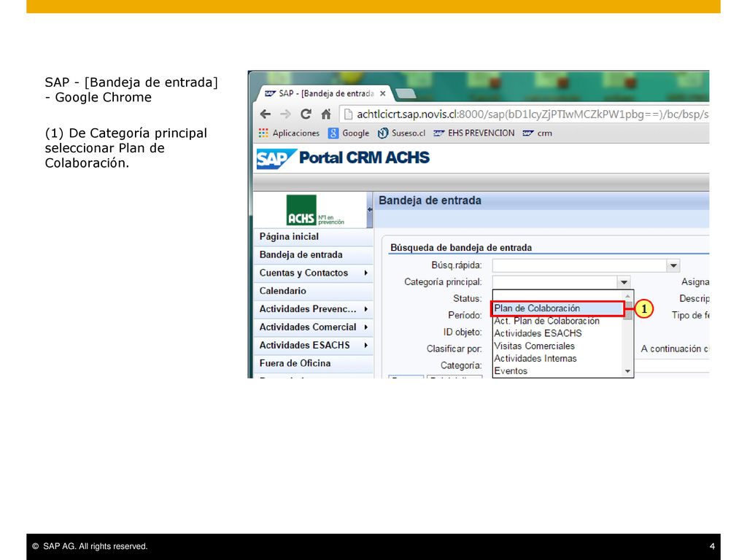
Task: Reload the page with the refresh icon
Action: (x=306, y=114)
